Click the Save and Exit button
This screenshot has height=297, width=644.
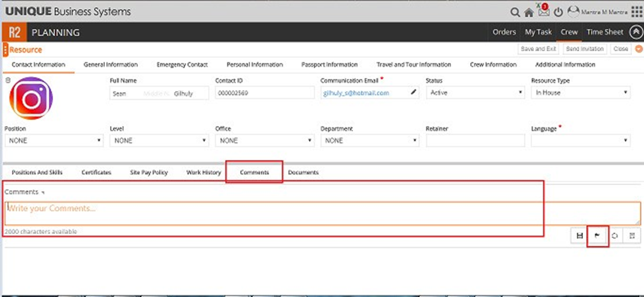click(538, 49)
